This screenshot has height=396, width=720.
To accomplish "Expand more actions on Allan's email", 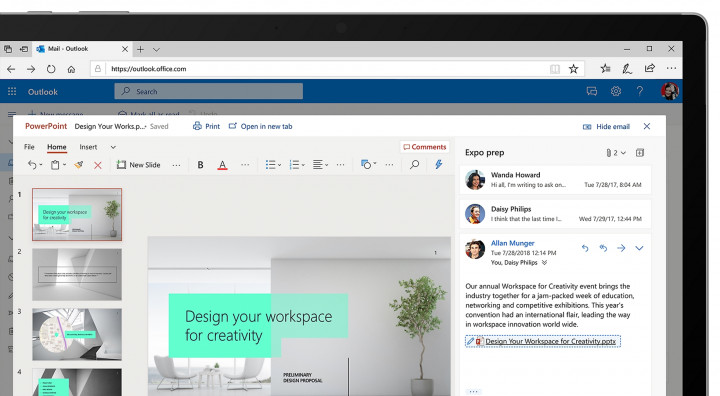I will [x=639, y=248].
